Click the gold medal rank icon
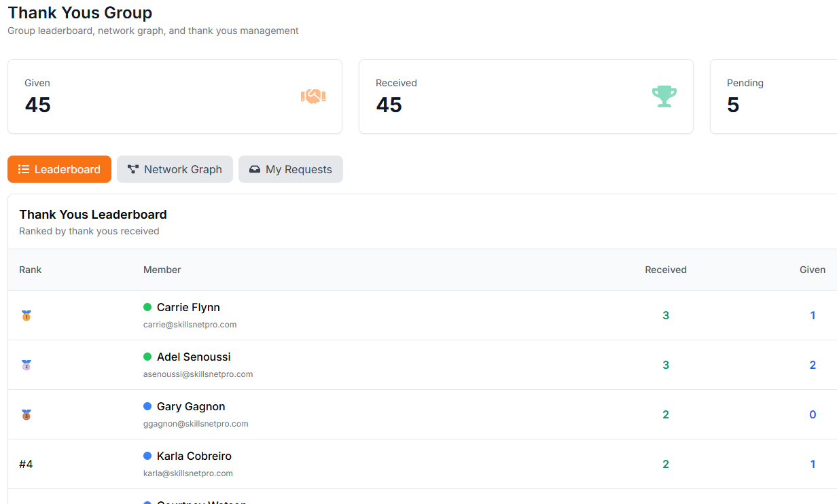The width and height of the screenshot is (837, 504). click(26, 316)
